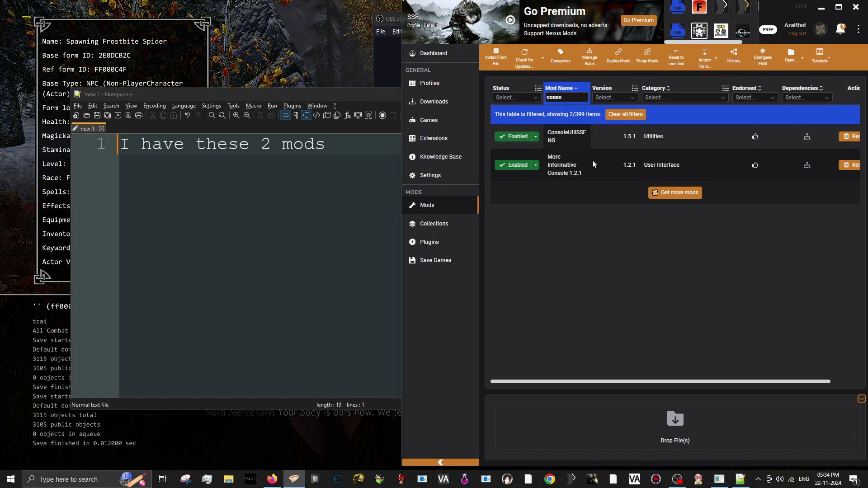Open Manage Rules in Vortex toolbar
868x488 pixels.
coord(590,57)
